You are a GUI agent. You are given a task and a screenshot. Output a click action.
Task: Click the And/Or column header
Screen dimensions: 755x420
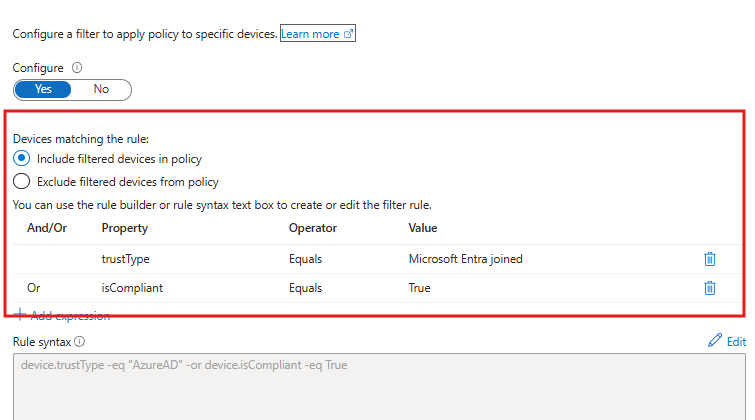tap(47, 228)
